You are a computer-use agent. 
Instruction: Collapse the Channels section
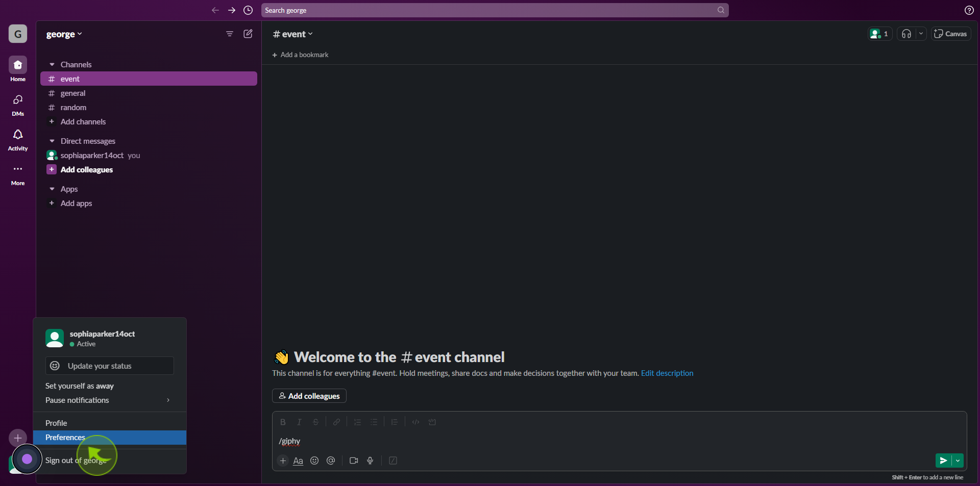click(52, 64)
